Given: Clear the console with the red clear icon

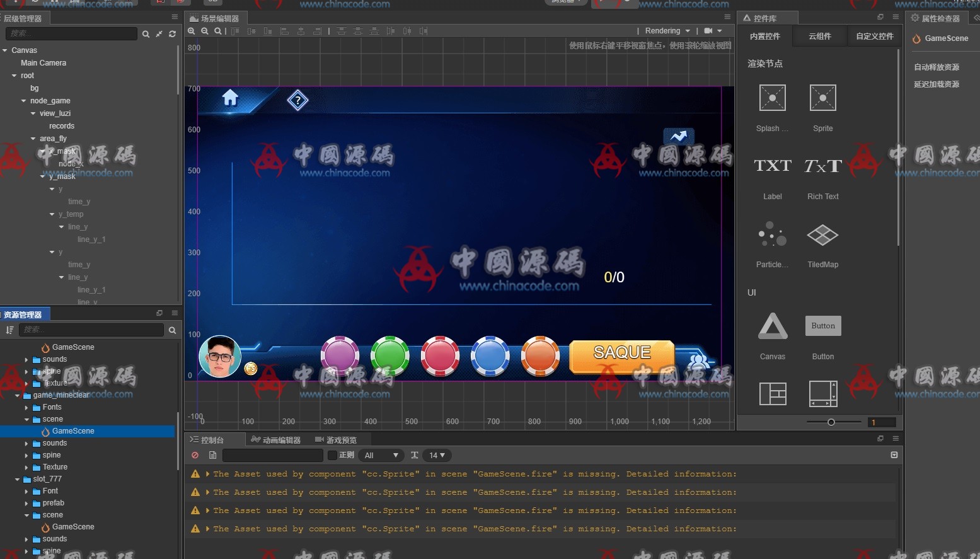Looking at the screenshot, I should 195,455.
